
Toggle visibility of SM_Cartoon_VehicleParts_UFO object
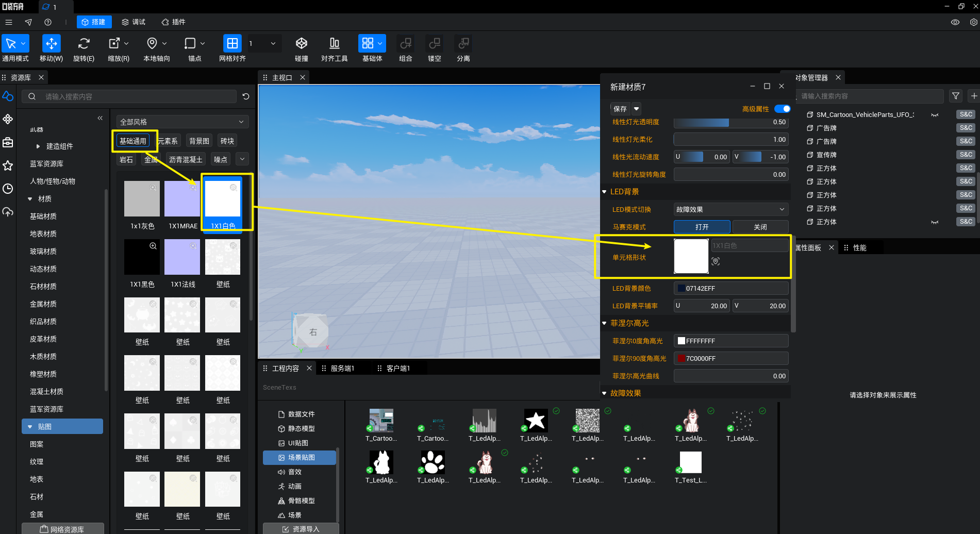(935, 115)
